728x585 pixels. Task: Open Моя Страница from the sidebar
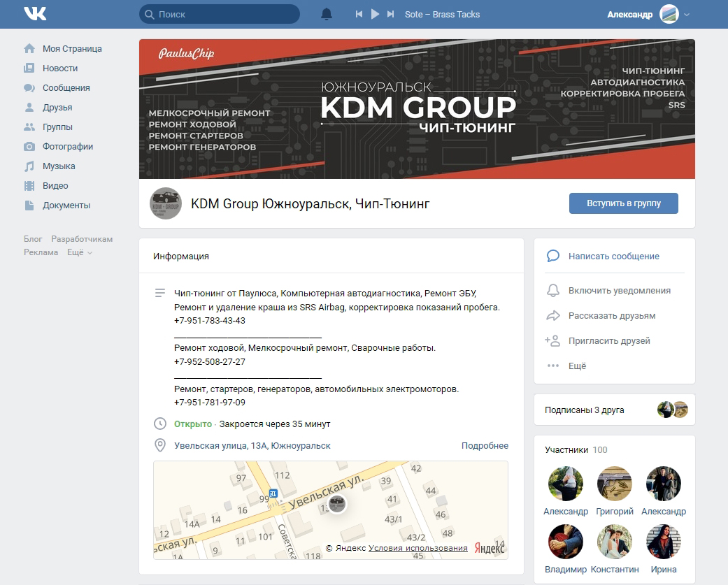(x=71, y=49)
